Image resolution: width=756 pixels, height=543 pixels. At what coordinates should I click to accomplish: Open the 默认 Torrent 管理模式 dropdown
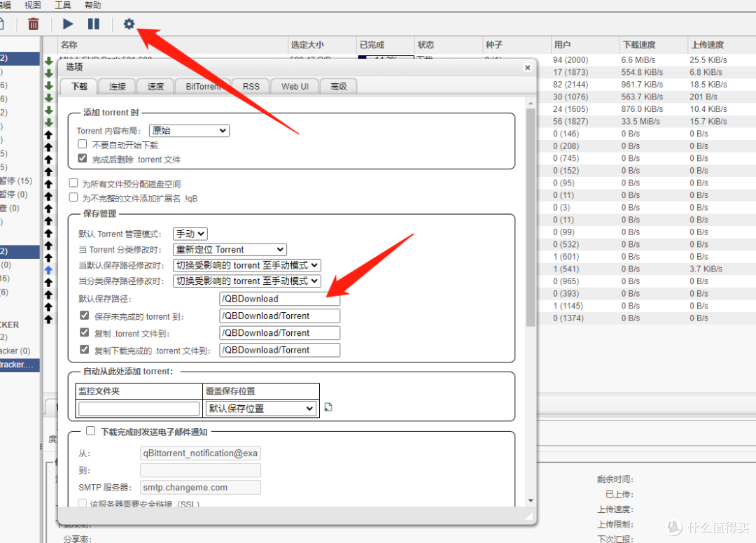point(190,234)
